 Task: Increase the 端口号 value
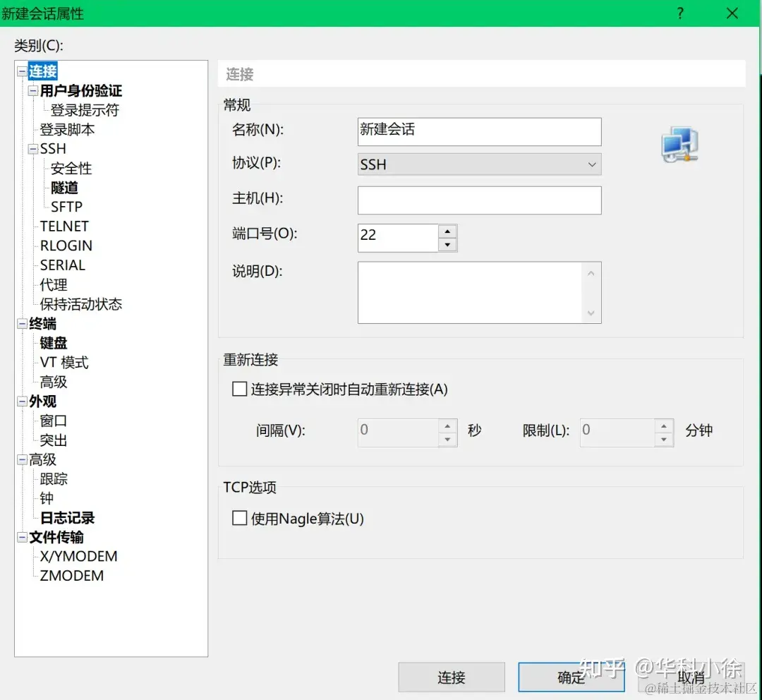447,231
